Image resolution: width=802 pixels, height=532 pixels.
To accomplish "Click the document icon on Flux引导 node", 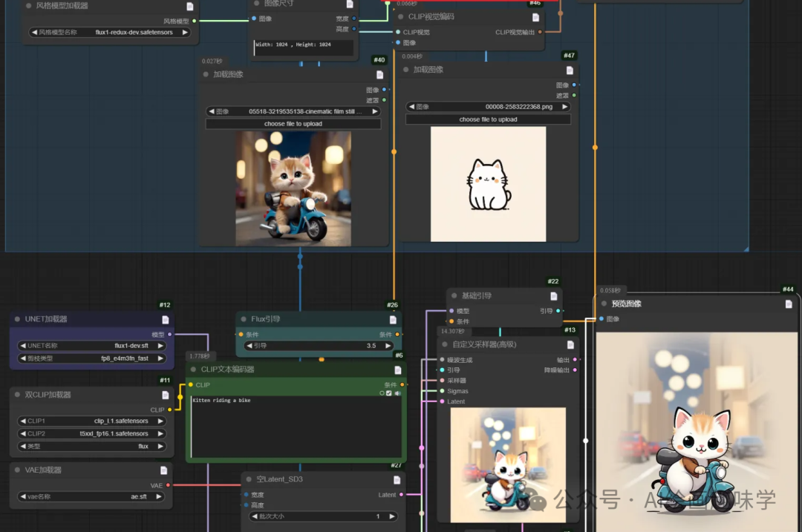I will tap(393, 319).
